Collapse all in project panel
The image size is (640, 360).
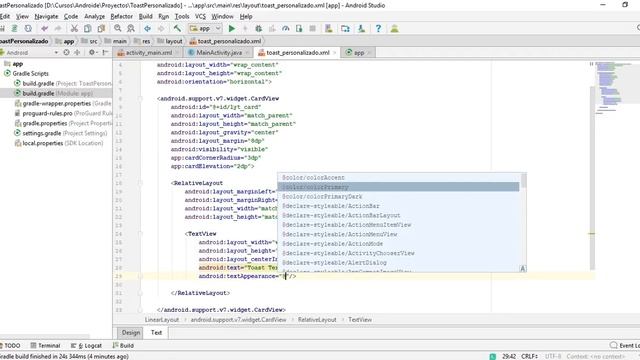pyautogui.click(x=77, y=53)
